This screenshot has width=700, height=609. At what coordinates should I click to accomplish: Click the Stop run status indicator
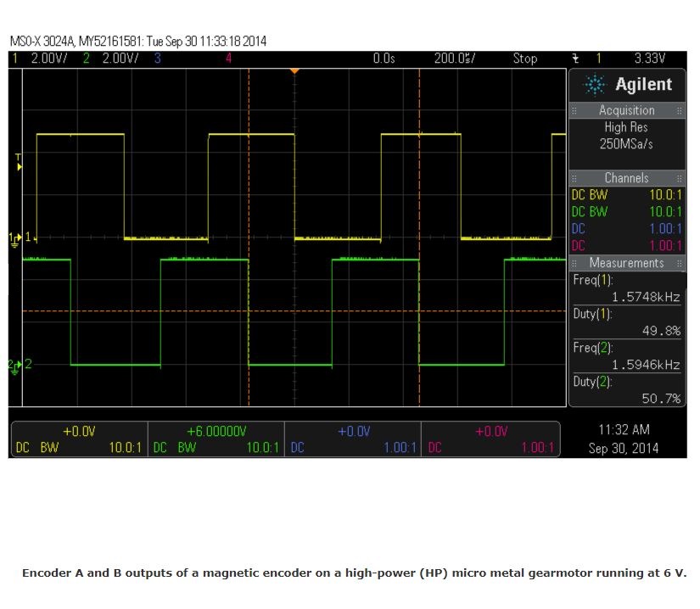point(524,59)
